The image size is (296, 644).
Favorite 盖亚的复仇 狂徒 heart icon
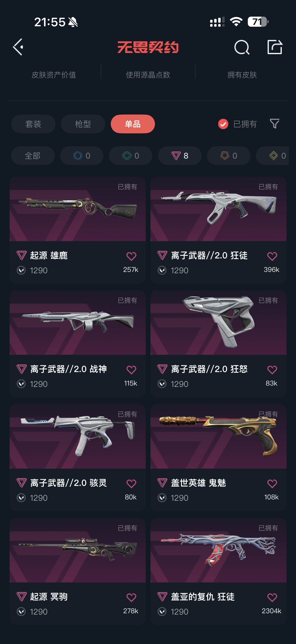pos(272,597)
